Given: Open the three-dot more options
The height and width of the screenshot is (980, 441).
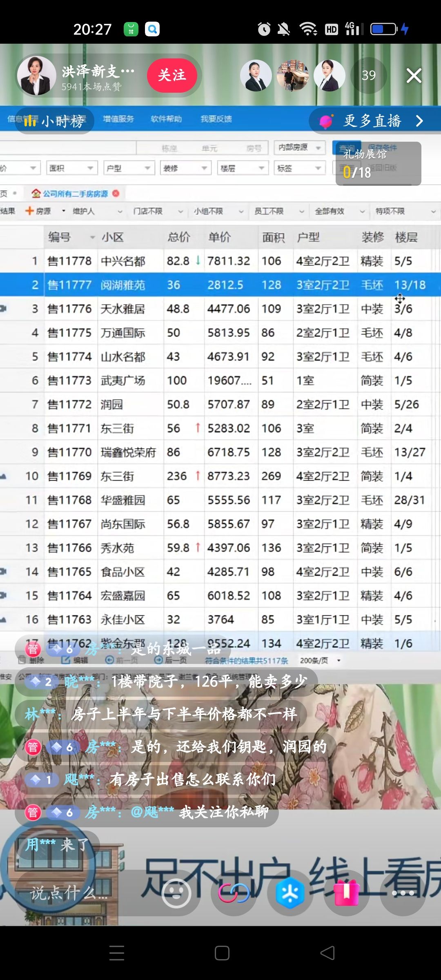Looking at the screenshot, I should click(x=403, y=893).
